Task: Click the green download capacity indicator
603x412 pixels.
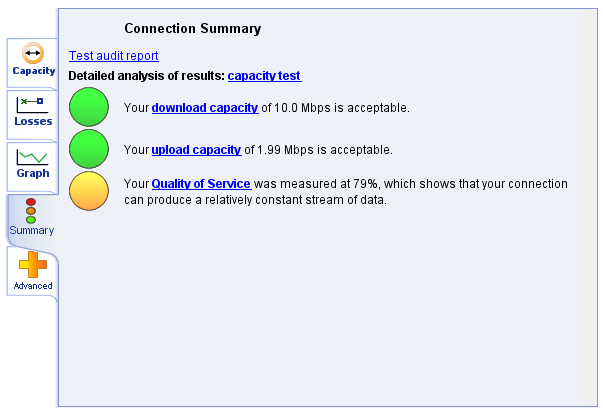Action: 89,107
